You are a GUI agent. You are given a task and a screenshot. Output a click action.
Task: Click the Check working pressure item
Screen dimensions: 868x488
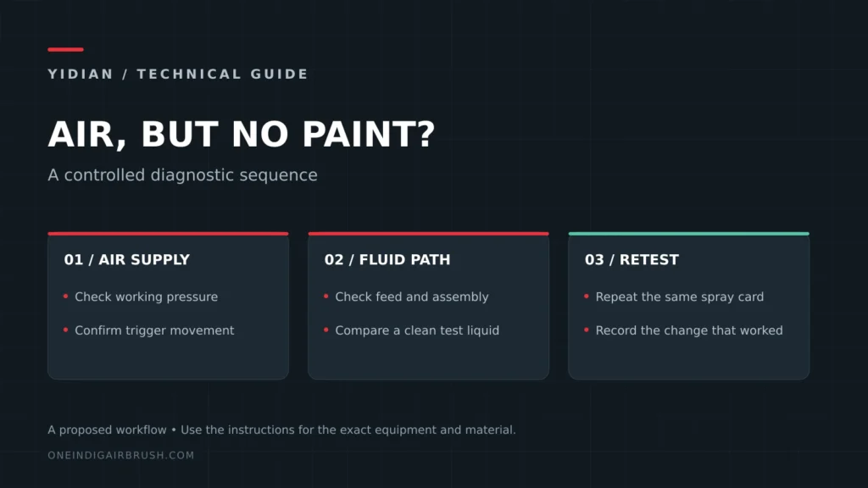(146, 297)
